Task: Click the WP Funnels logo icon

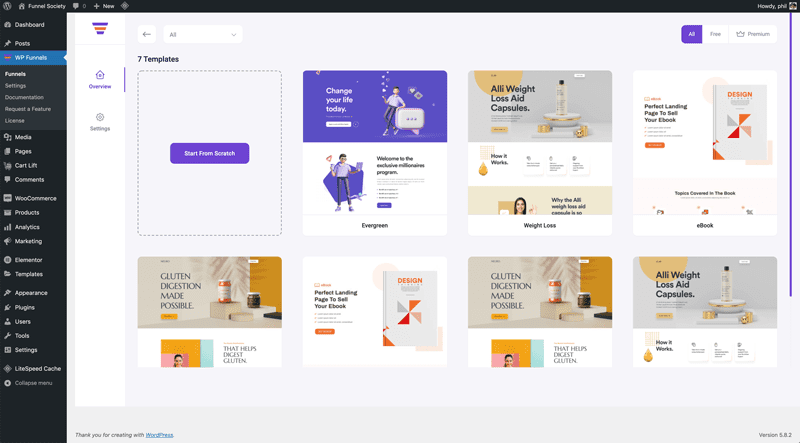Action: coord(100,28)
